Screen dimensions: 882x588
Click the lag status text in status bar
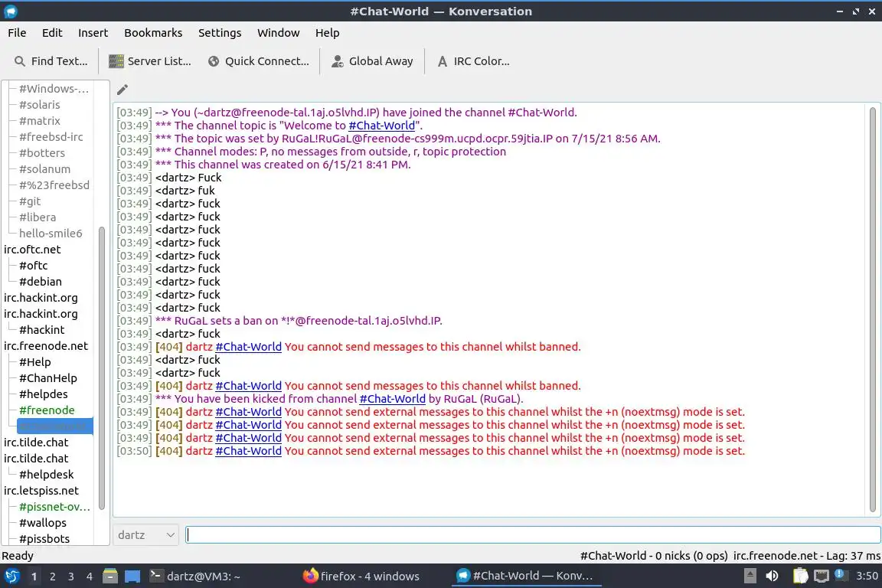807,556
